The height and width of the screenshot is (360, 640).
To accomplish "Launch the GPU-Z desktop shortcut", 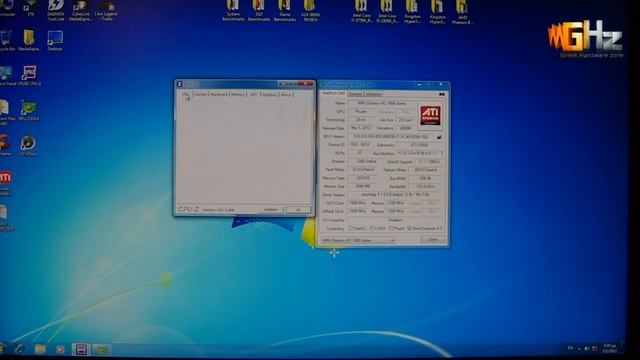I will click(x=29, y=111).
